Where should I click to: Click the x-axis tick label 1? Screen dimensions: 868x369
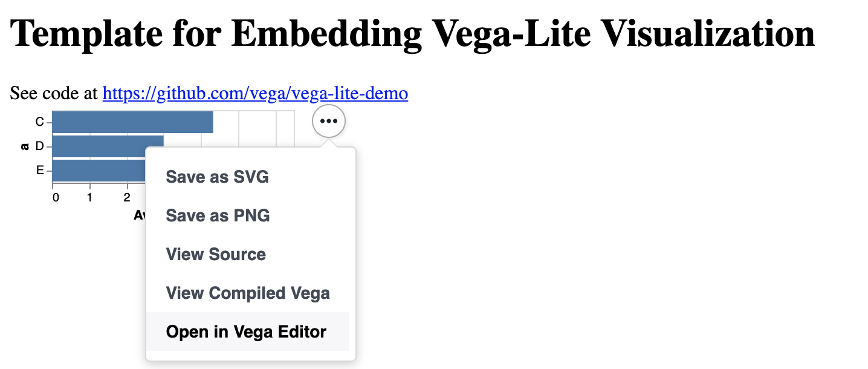pos(90,197)
